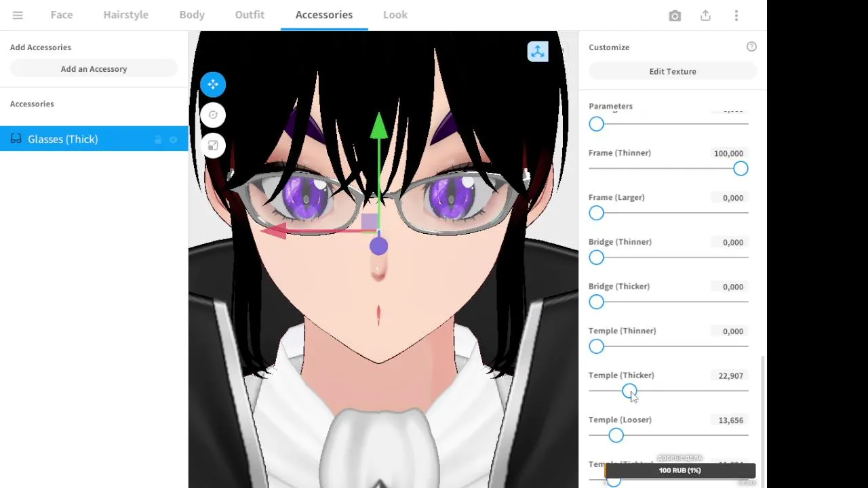Click the Parameters section label
This screenshot has height=488, width=868.
(610, 106)
